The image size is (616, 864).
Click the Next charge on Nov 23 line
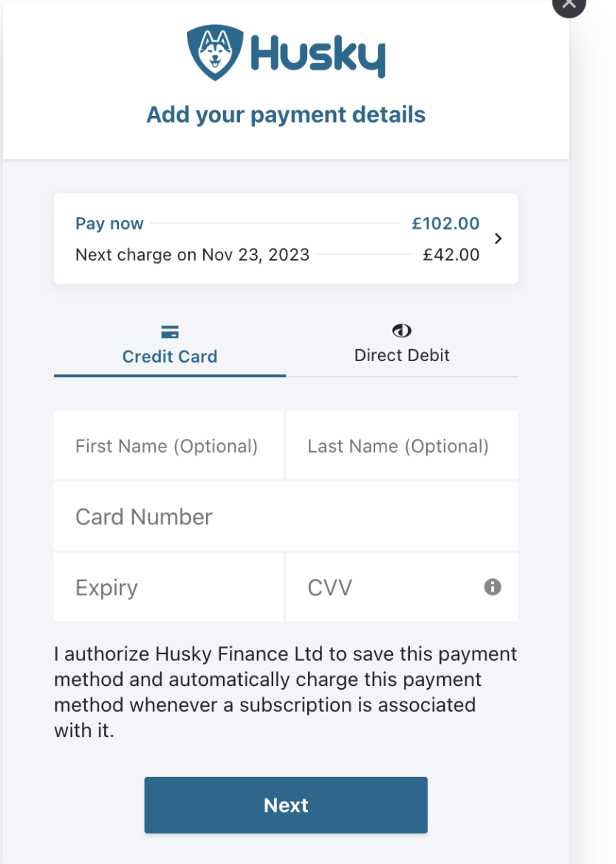point(192,256)
